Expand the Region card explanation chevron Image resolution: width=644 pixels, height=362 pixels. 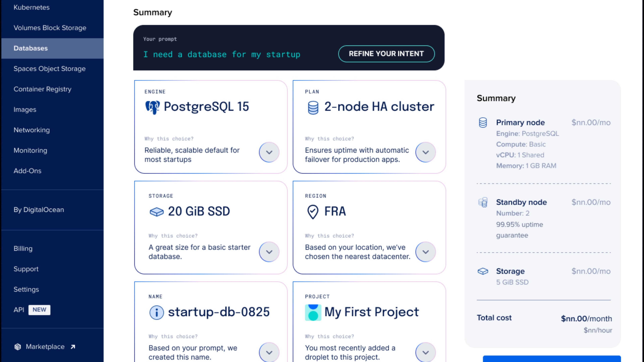click(x=425, y=252)
